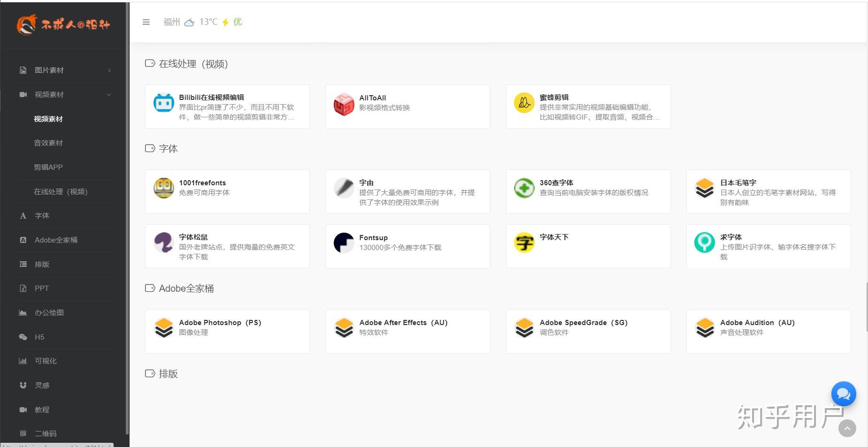Image resolution: width=868 pixels, height=447 pixels.
Task: Click the Adobe全家桶 section heading
Action: tap(186, 288)
